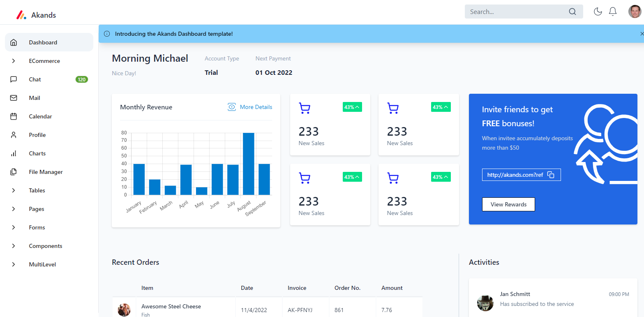The width and height of the screenshot is (644, 317).
Task: Dismiss the Akands Dashboard announcement banner
Action: tap(642, 34)
